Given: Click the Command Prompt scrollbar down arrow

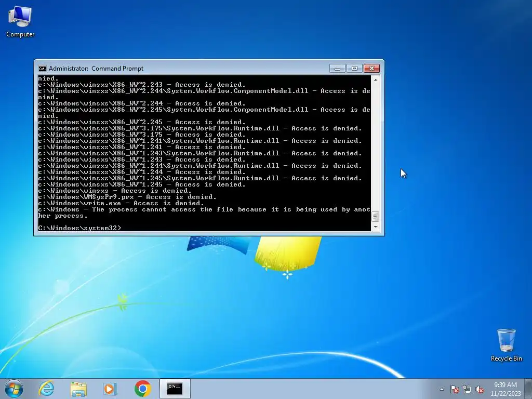Looking at the screenshot, I should tap(375, 227).
